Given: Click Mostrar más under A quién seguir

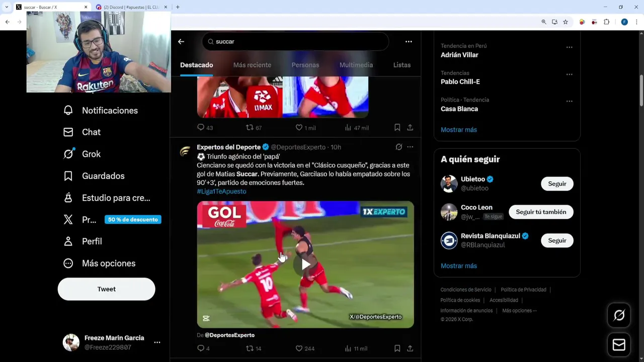Looking at the screenshot, I should click(459, 266).
